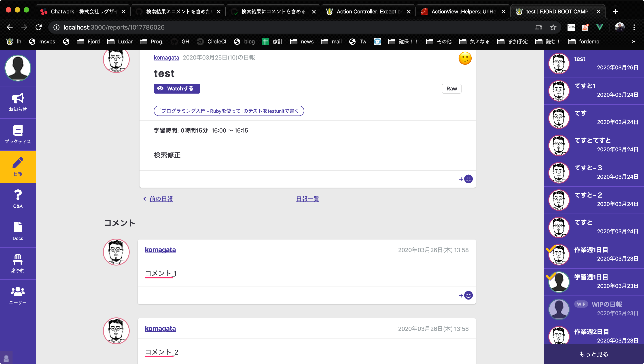This screenshot has width=644, height=364.
Task: Toggle the checkmark on 作業週1日目 report
Action: (x=551, y=250)
